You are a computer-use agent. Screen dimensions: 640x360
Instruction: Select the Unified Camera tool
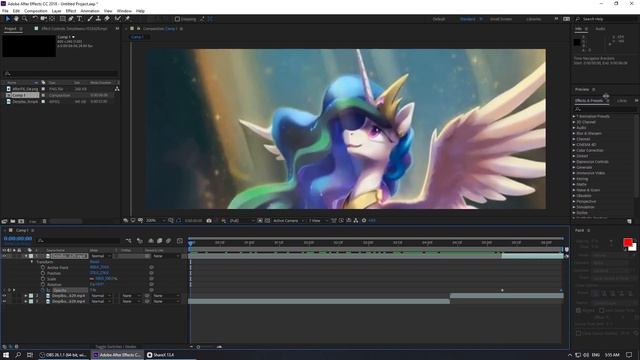43,19
